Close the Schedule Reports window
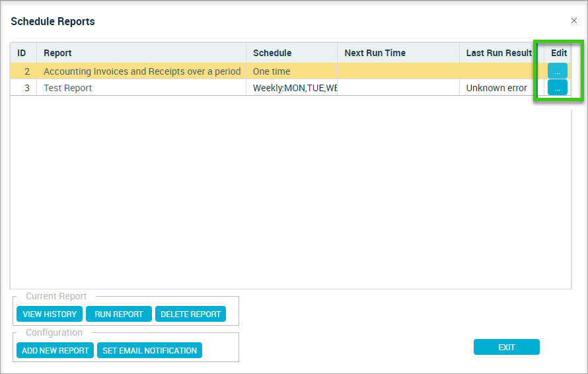 coord(573,20)
